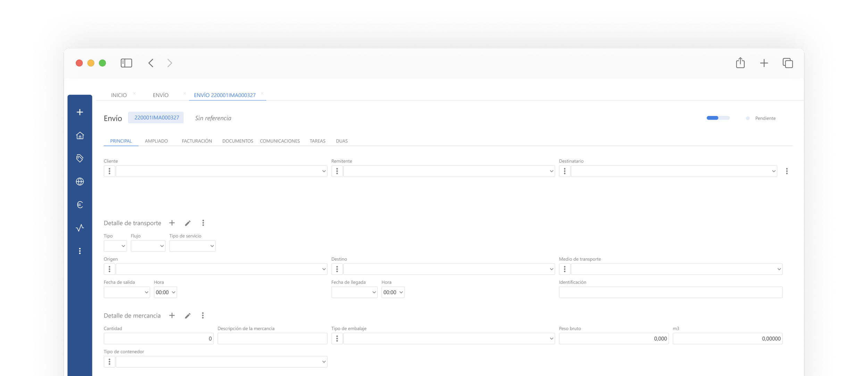Viewport: 868px width, 376px height.
Task: Click the Pendiente status indicator
Action: 761,118
